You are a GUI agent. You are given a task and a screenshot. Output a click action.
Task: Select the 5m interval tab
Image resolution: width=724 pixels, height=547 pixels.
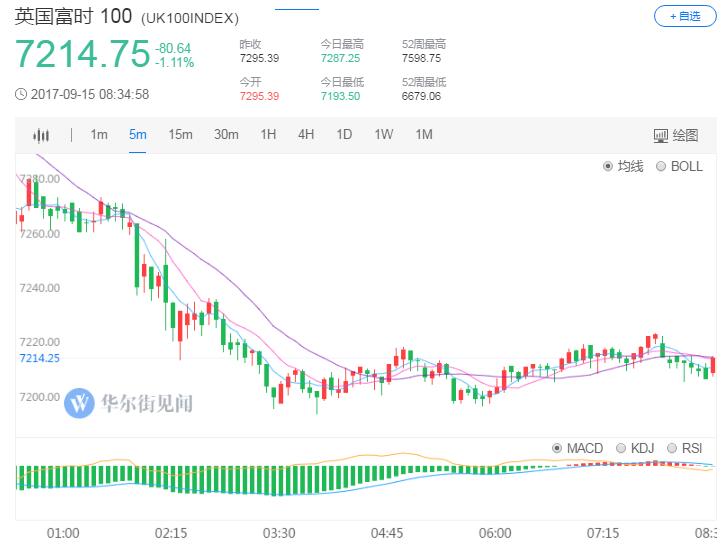pyautogui.click(x=138, y=134)
